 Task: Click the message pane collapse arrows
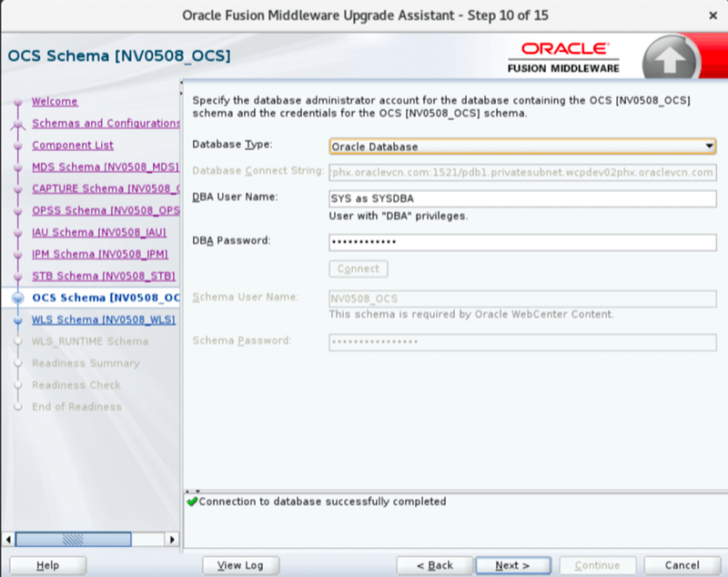[x=193, y=491]
